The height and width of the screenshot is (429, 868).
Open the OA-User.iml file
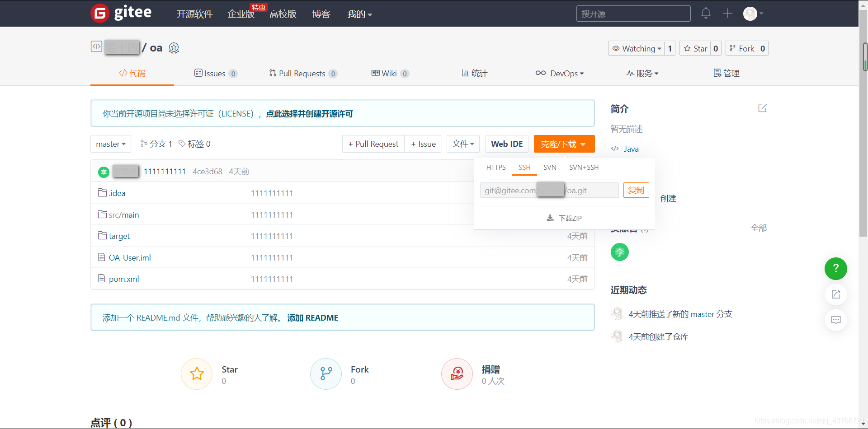tap(130, 258)
